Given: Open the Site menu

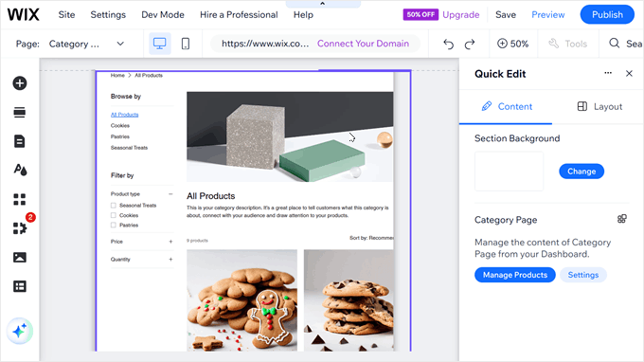Looking at the screenshot, I should pos(66,15).
